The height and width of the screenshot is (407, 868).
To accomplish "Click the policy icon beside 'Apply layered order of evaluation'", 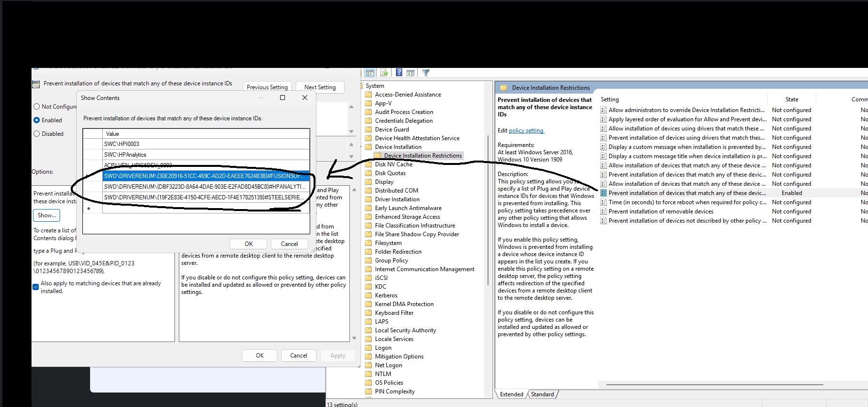I will click(x=604, y=119).
